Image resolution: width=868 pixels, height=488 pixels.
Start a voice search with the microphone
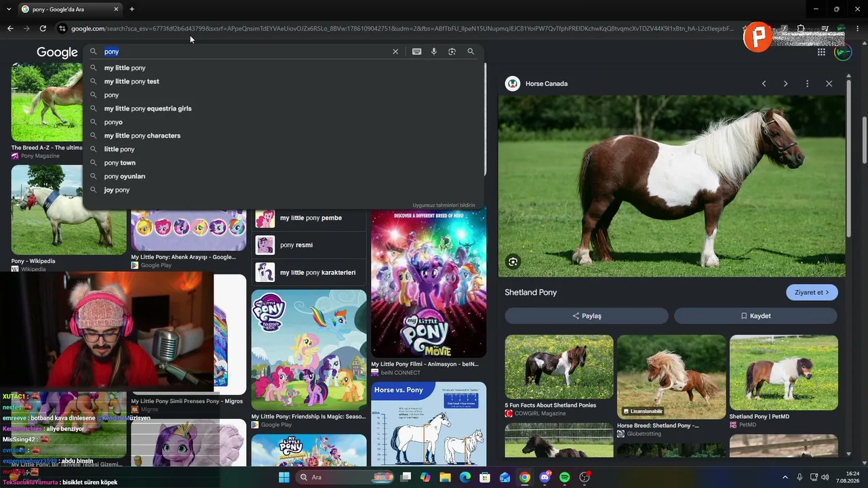[434, 52]
